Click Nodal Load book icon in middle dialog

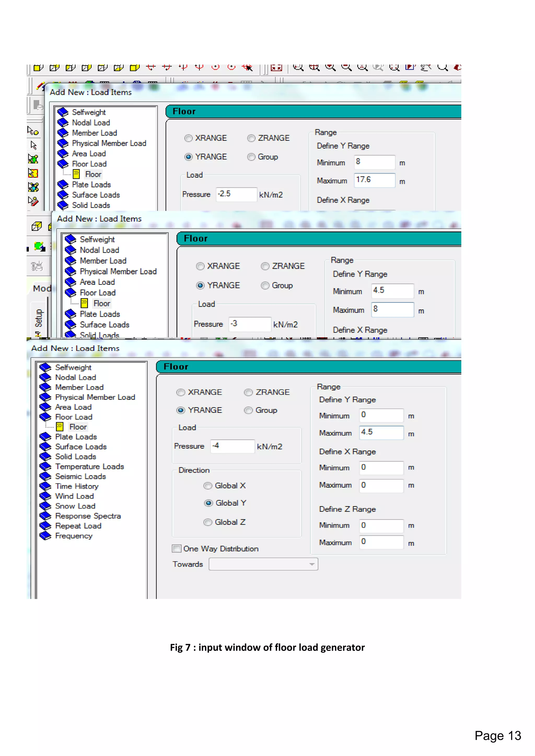tap(71, 250)
